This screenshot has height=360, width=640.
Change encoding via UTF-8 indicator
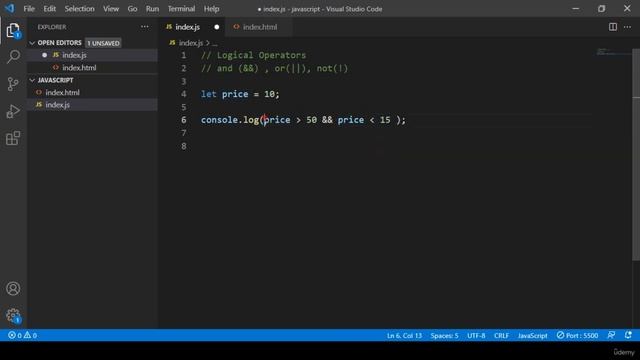pos(476,336)
